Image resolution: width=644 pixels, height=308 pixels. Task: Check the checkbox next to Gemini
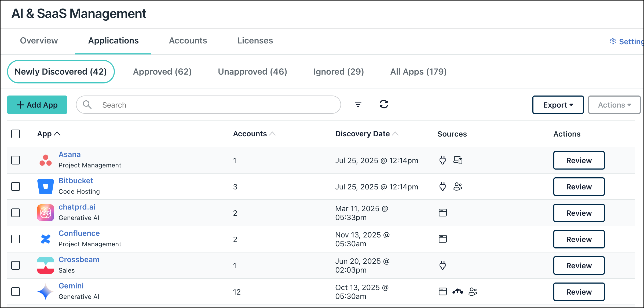click(x=15, y=291)
